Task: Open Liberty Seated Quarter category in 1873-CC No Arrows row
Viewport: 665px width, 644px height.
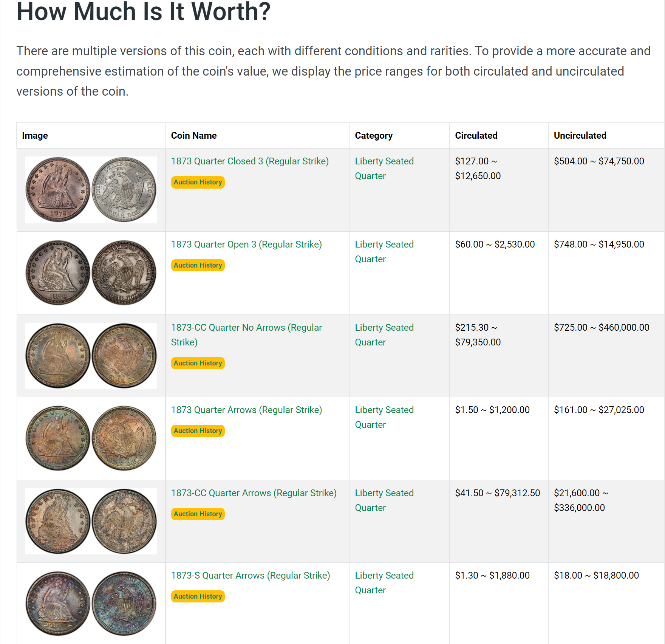Action: click(x=384, y=335)
